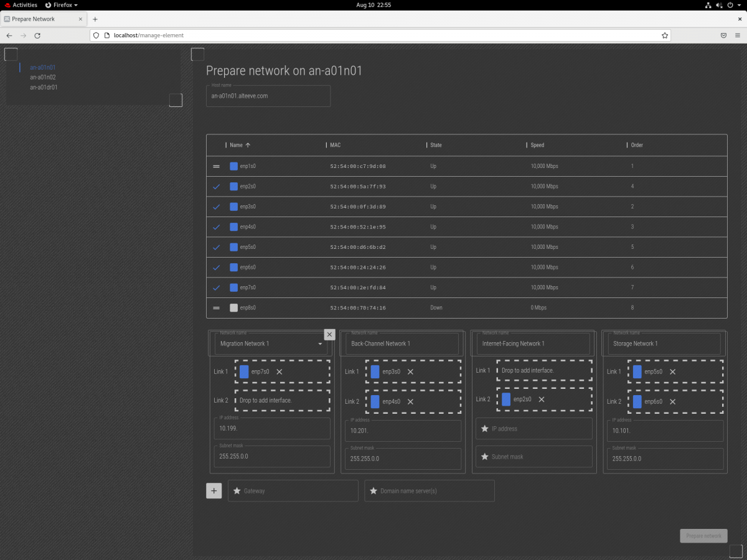Select an-a01n02 in the host list
The height and width of the screenshot is (560, 747).
pos(43,77)
